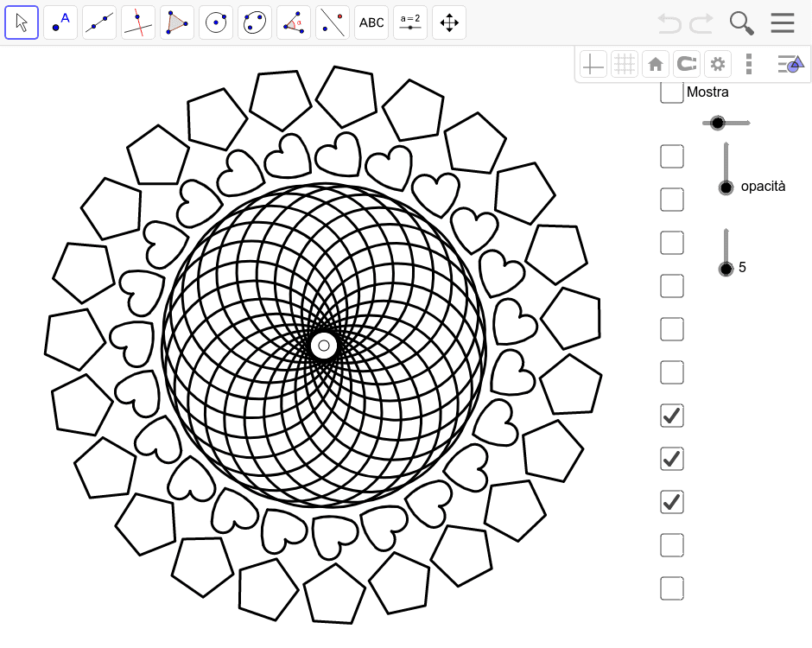Uncheck the lowest checked checkbox
Viewport: 812px width, 648px height.
point(672,502)
